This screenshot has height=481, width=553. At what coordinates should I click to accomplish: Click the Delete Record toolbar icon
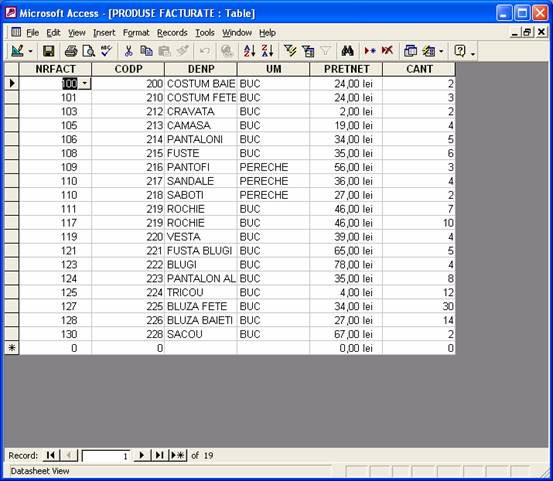[x=388, y=51]
